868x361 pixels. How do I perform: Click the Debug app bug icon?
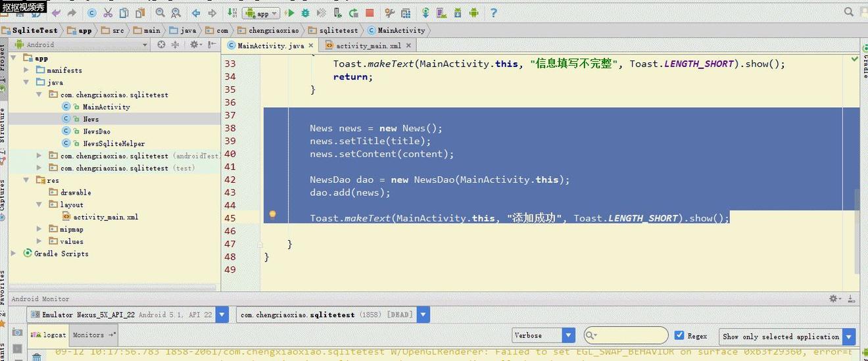click(306, 13)
